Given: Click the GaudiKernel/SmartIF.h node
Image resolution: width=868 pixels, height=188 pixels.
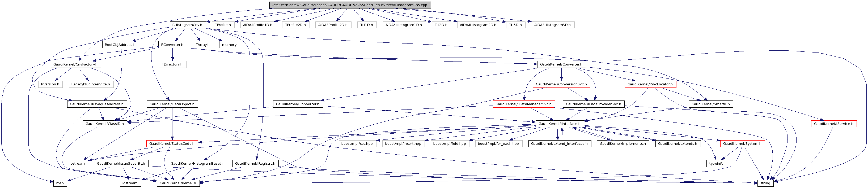Looking at the screenshot, I should pos(710,104).
